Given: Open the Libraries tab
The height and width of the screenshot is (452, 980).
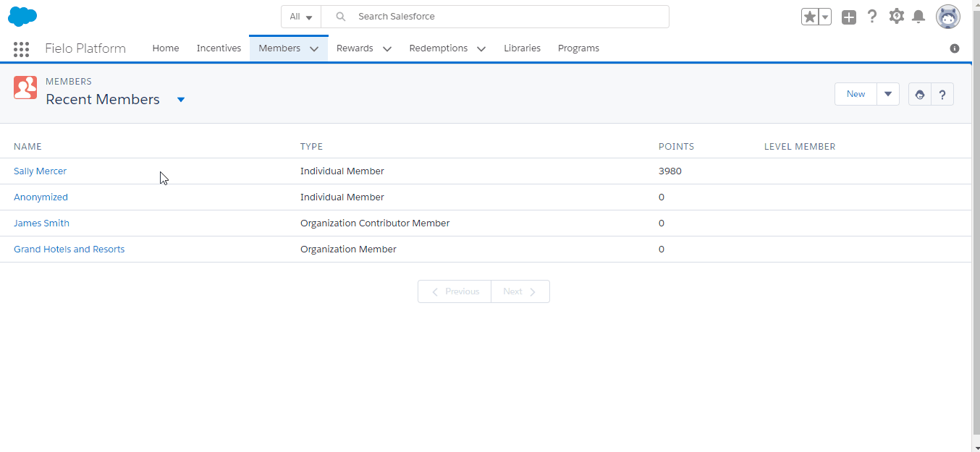Looking at the screenshot, I should tap(522, 48).
